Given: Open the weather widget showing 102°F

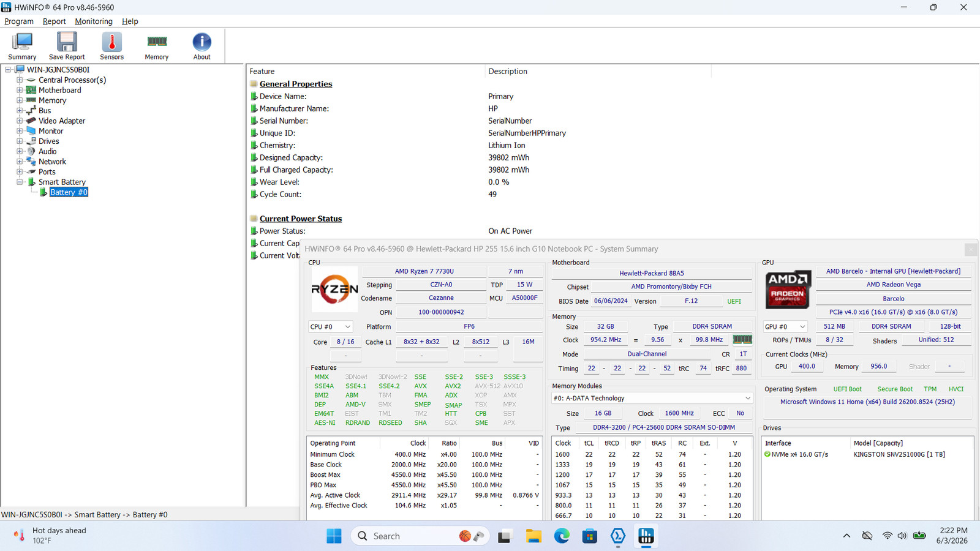Looking at the screenshot, I should point(51,536).
